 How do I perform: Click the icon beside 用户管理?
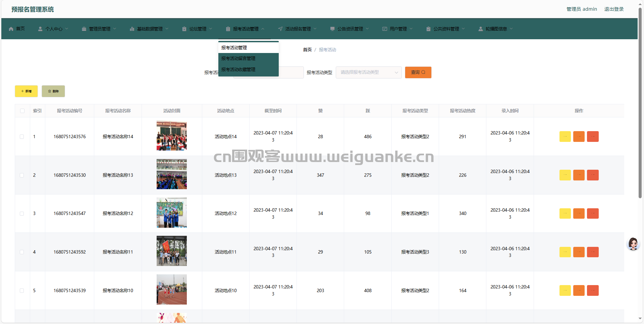(385, 29)
